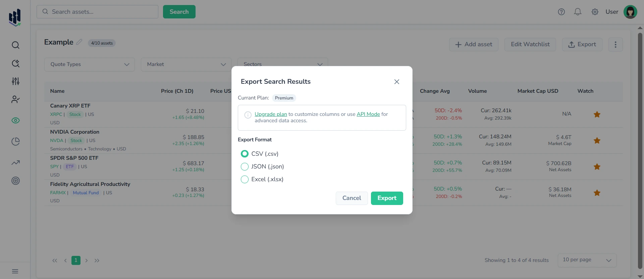
Task: Select the eye watchlist icon in sidebar
Action: [15, 121]
